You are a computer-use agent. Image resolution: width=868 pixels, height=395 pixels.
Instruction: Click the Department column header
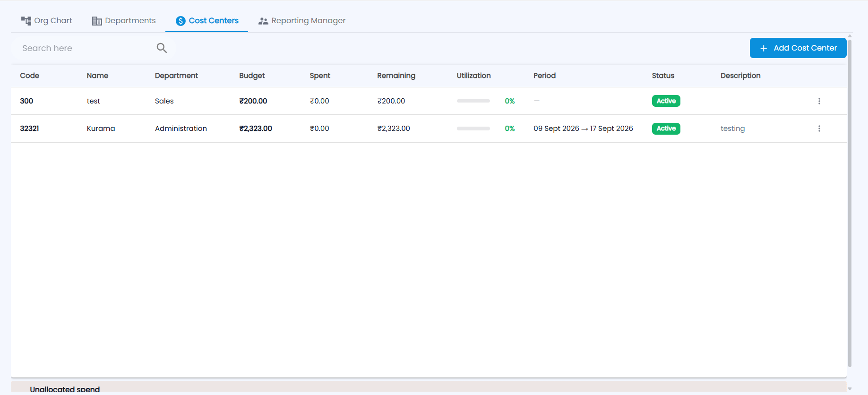[x=176, y=76]
